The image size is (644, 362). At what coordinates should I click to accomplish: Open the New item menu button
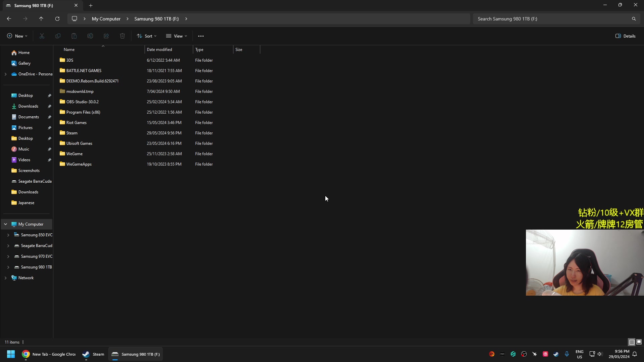17,36
